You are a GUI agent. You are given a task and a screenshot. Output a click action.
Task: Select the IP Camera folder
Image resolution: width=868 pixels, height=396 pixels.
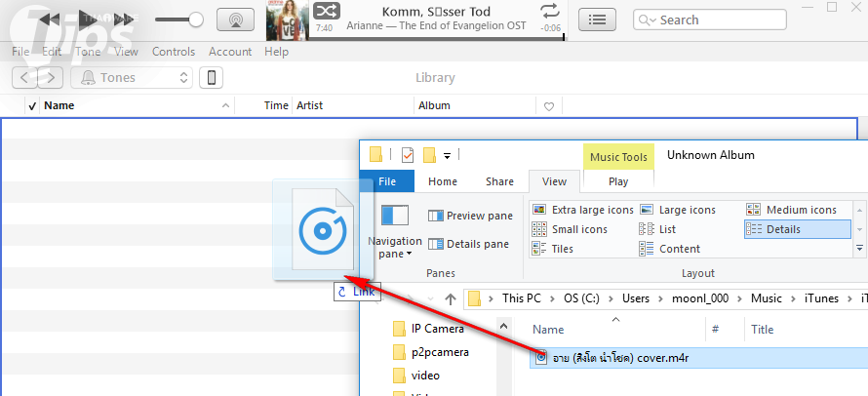[428, 329]
